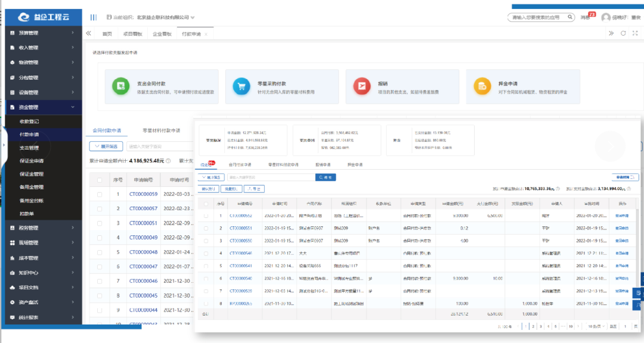Image resolution: width=644 pixels, height=343 pixels.
Task: Click the blue shopping cart 零星采购付款 icon
Action: coord(241,86)
